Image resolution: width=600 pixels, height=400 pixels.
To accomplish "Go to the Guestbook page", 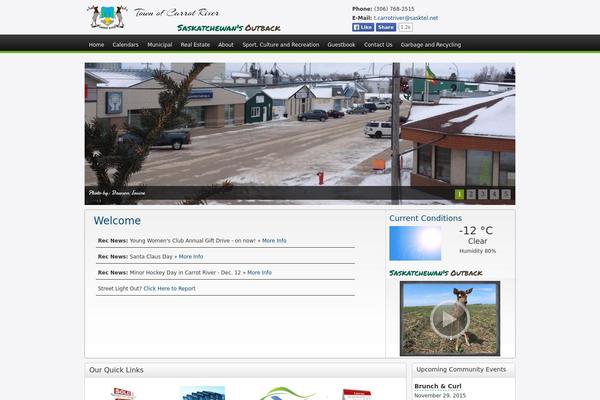I will [341, 44].
